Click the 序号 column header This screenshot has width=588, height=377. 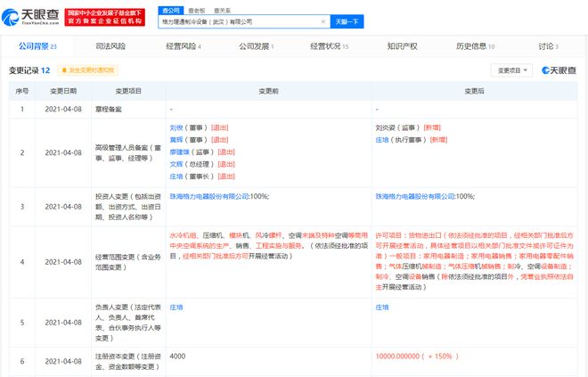click(22, 91)
